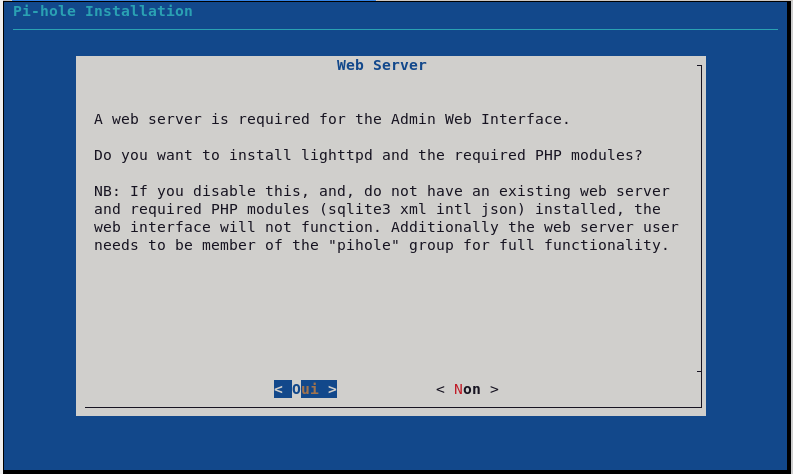
Task: Click the line starting 'web interface will not function.'
Action: [386, 227]
